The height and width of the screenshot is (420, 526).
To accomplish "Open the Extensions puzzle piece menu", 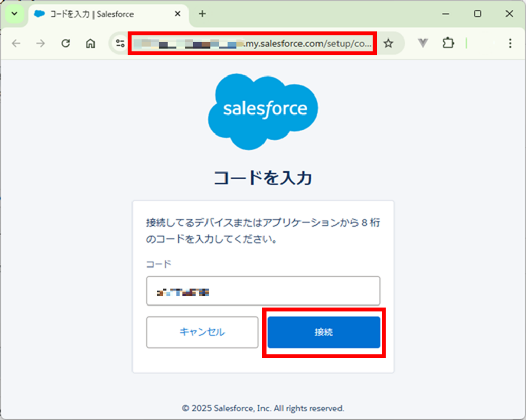I will [x=448, y=44].
